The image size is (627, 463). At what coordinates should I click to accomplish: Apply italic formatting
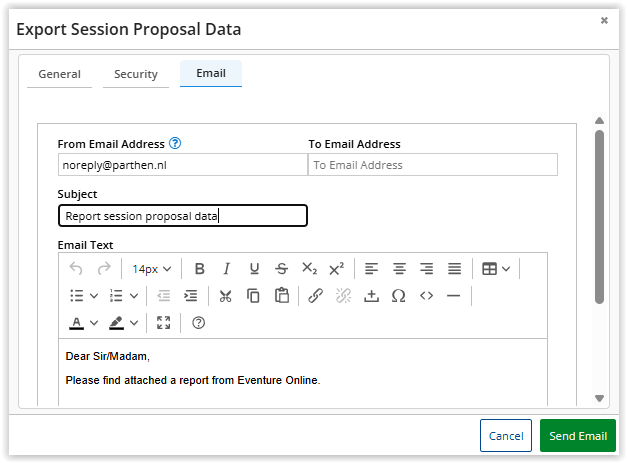[x=227, y=269]
